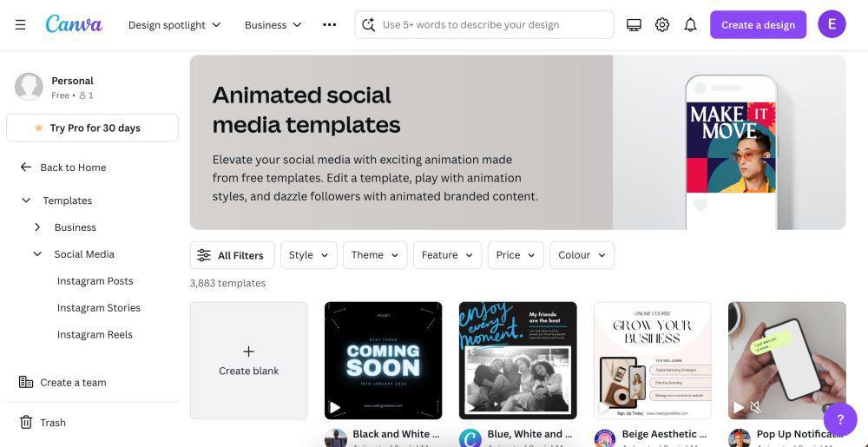868x447 pixels.
Task: Open the three-dots more menu
Action: pos(329,25)
